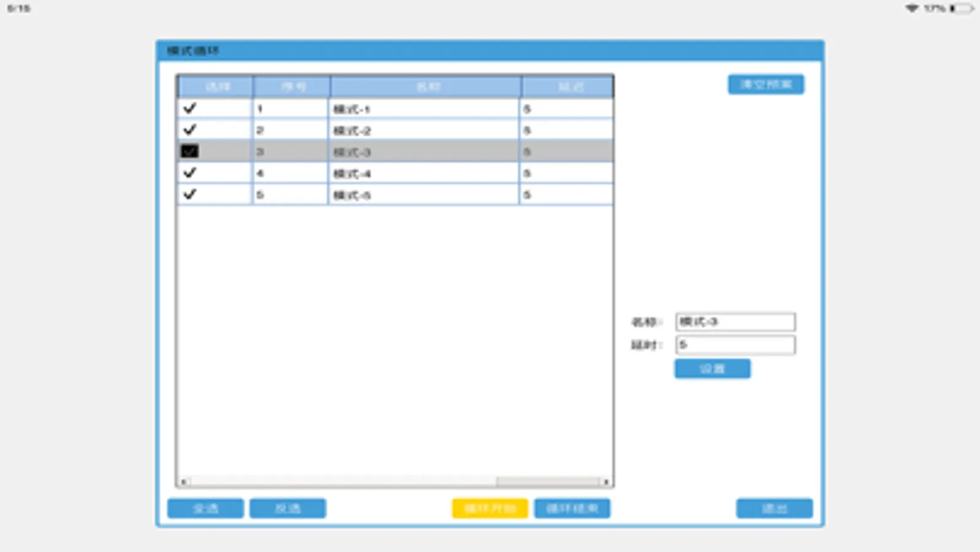Select the name cell 模式-1

(424, 109)
